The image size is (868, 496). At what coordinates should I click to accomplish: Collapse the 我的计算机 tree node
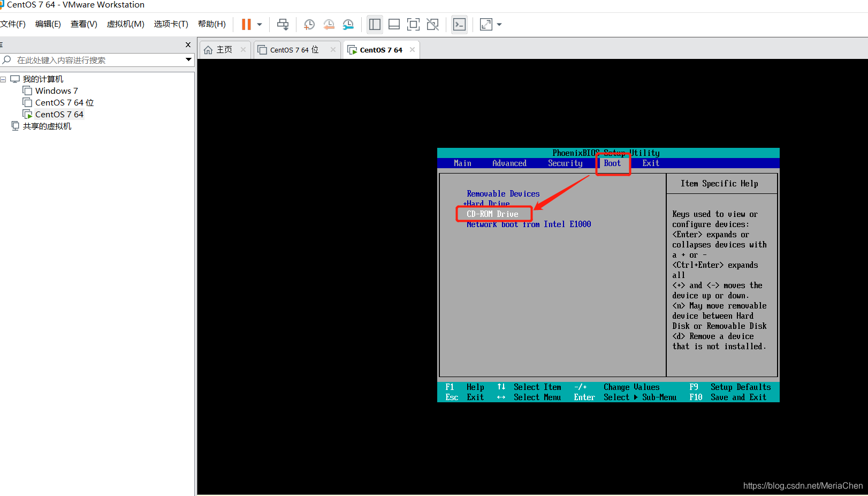pyautogui.click(x=3, y=79)
